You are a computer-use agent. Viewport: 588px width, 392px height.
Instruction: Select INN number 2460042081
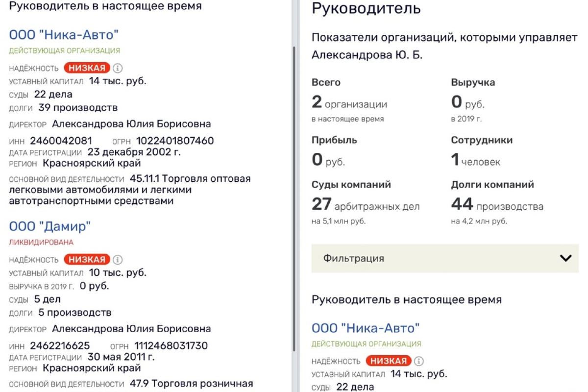[61, 141]
